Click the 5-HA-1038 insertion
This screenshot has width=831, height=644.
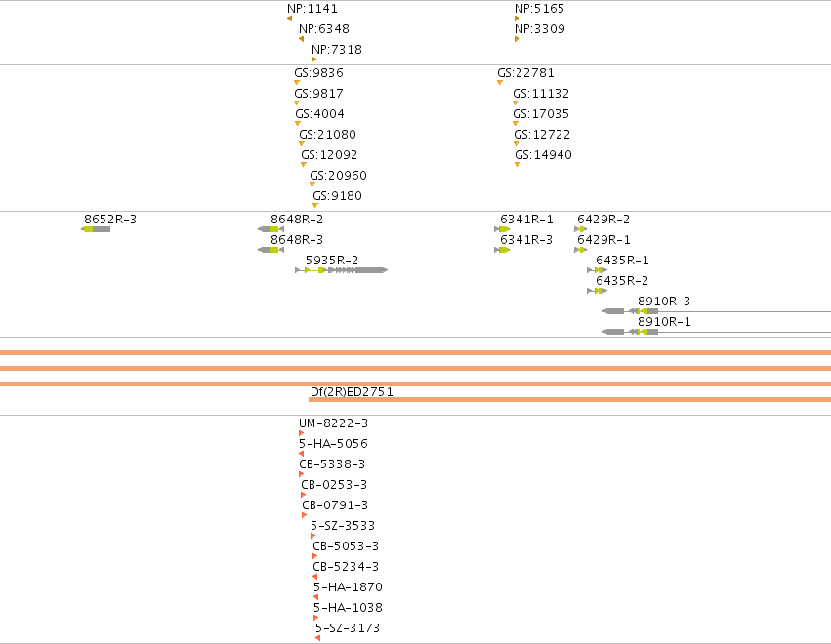(x=348, y=609)
